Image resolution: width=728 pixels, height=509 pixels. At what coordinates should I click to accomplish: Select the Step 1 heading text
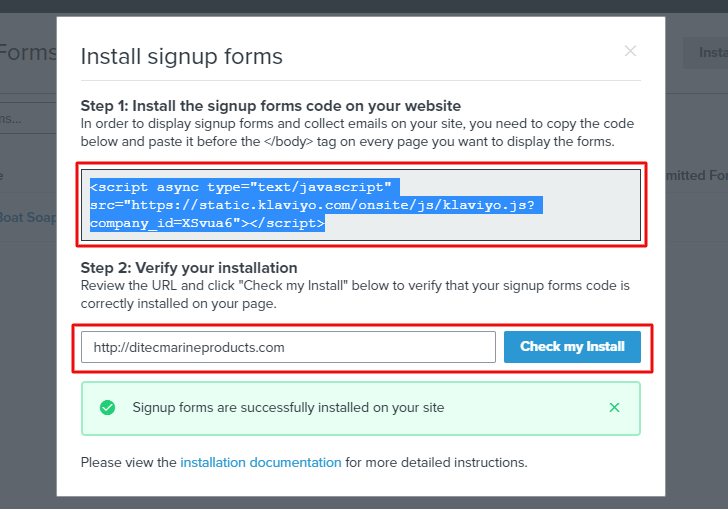pyautogui.click(x=270, y=105)
